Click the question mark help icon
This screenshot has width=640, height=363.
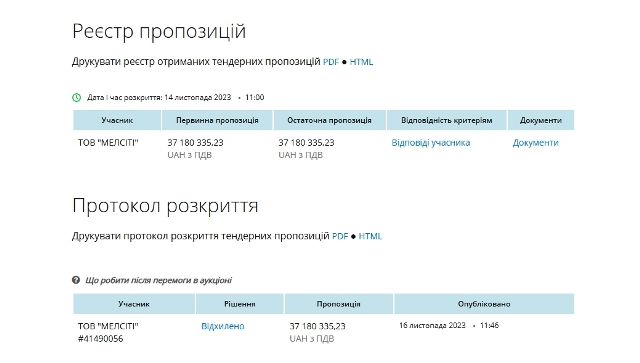[76, 280]
